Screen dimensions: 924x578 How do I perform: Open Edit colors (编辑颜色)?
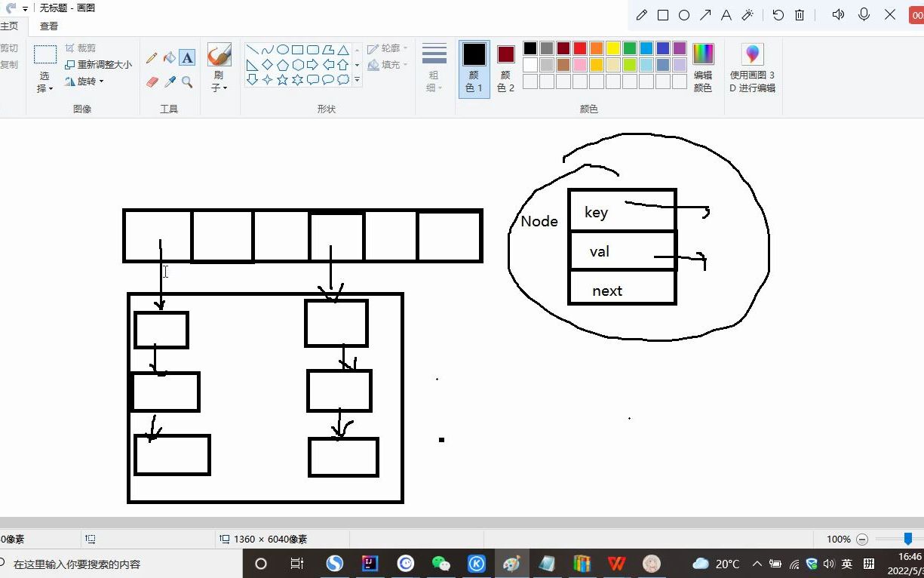[x=703, y=68]
